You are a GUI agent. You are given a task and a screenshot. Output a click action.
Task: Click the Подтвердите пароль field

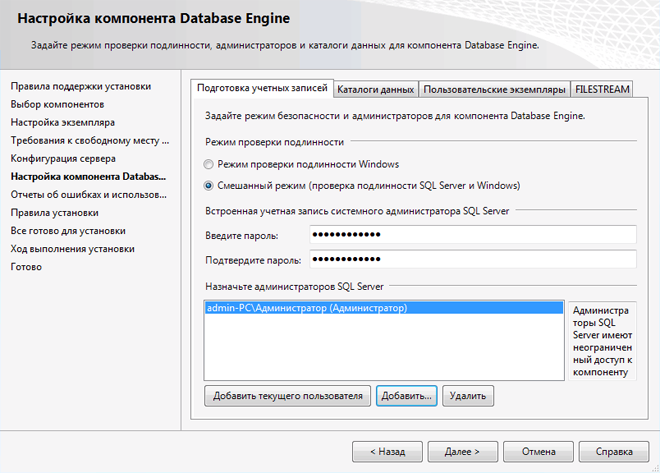point(472,259)
